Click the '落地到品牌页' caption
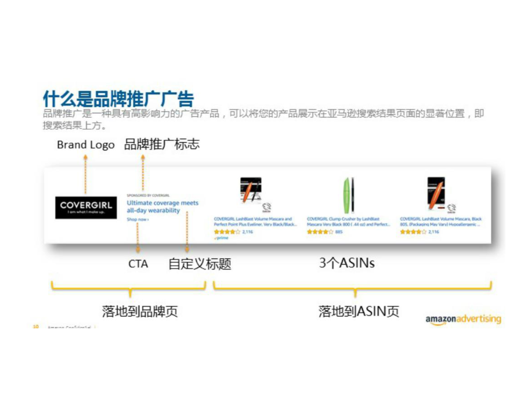Image resolution: width=532 pixels, height=399 pixels. tap(140, 311)
